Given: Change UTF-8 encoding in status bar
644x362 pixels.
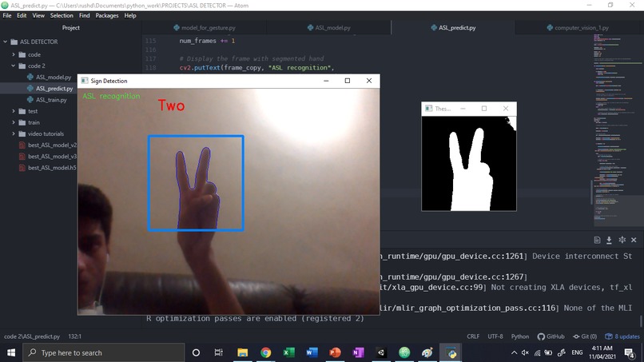Looking at the screenshot, I should (495, 336).
